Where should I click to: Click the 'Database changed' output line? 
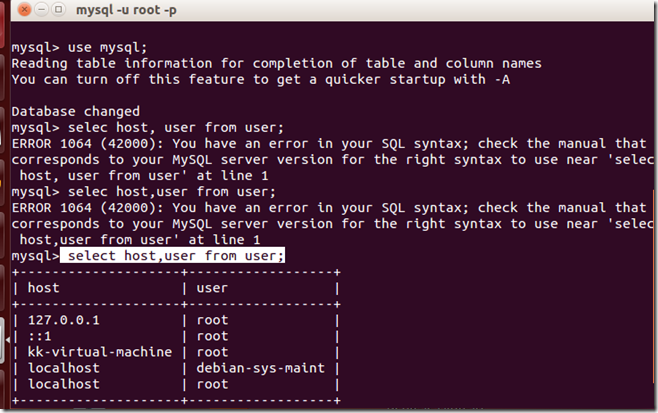click(76, 112)
